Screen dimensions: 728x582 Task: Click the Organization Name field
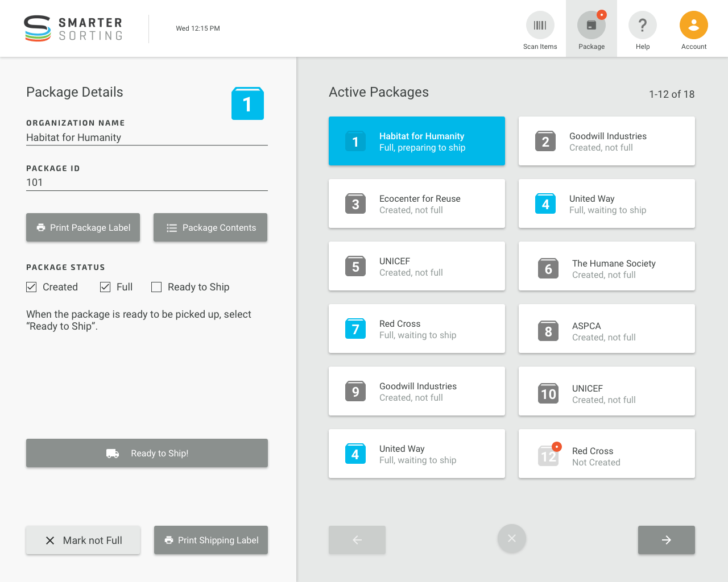[x=147, y=138]
